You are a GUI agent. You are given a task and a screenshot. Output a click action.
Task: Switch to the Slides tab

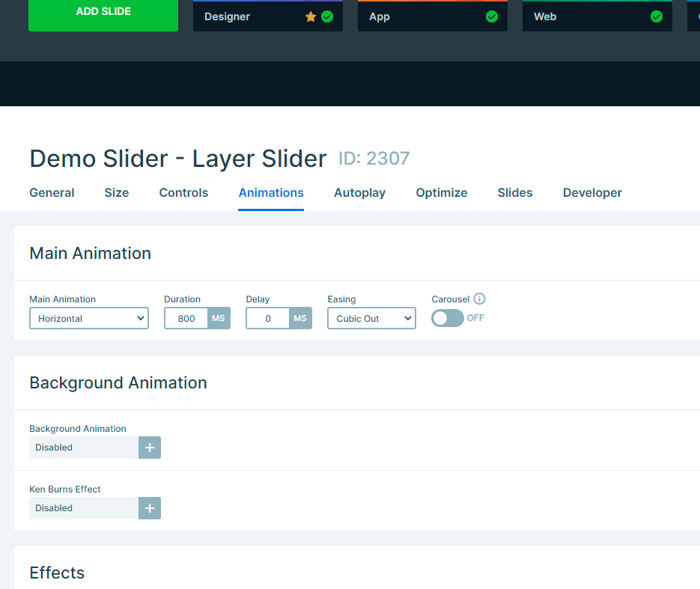(514, 192)
